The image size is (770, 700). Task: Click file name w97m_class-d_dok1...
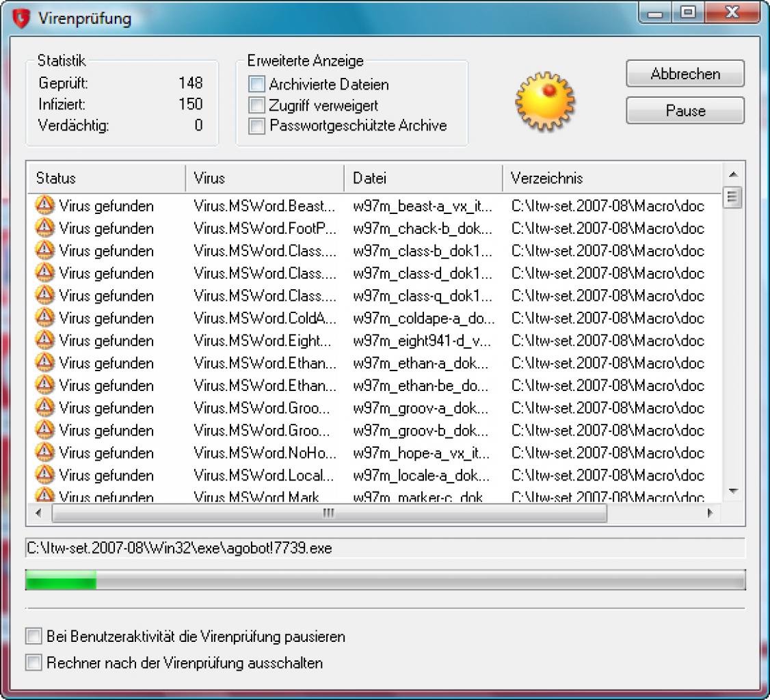[423, 273]
